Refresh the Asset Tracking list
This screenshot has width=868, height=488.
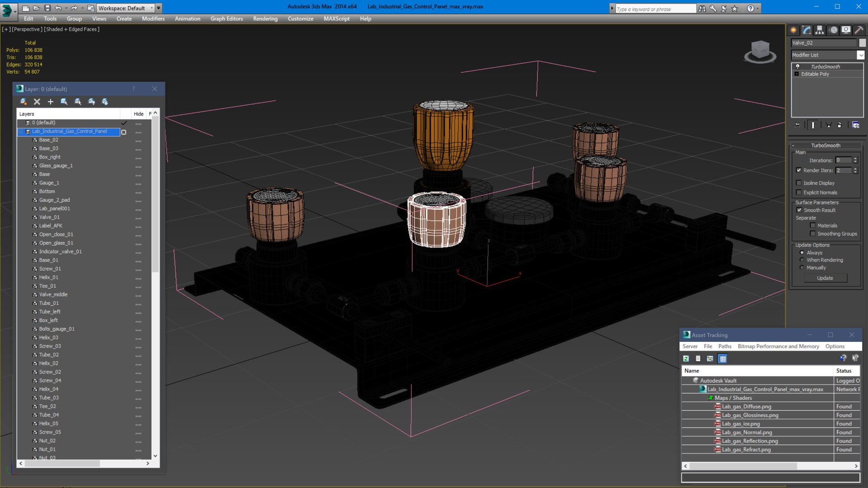(x=686, y=359)
